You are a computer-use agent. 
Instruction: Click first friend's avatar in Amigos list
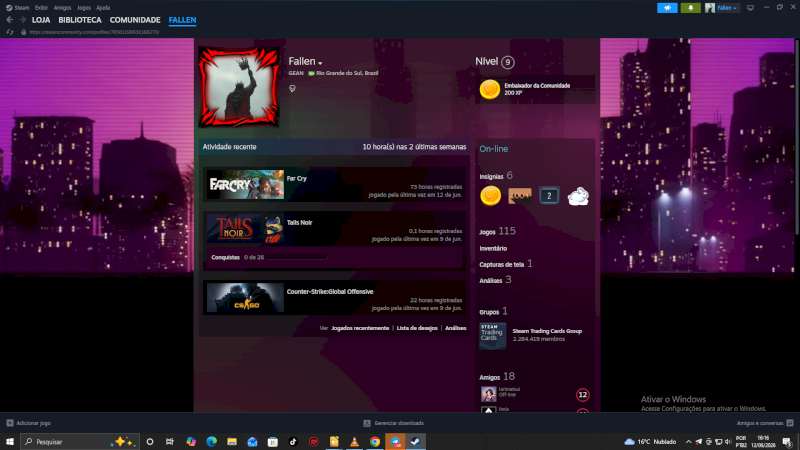[488, 394]
